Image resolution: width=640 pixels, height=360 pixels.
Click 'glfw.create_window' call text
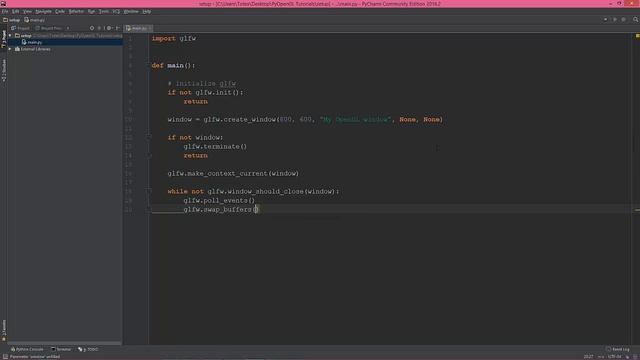pos(240,120)
